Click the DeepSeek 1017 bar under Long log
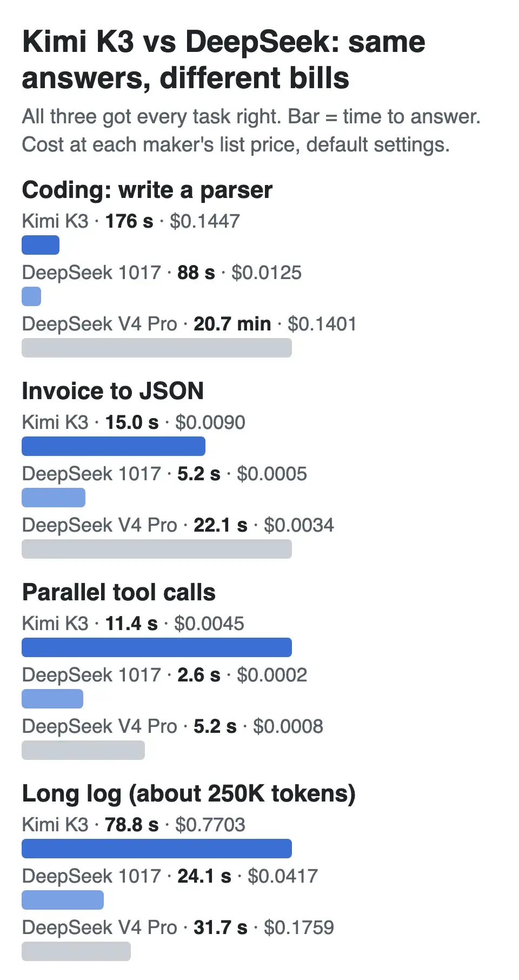This screenshot has width=519, height=980. (x=63, y=900)
